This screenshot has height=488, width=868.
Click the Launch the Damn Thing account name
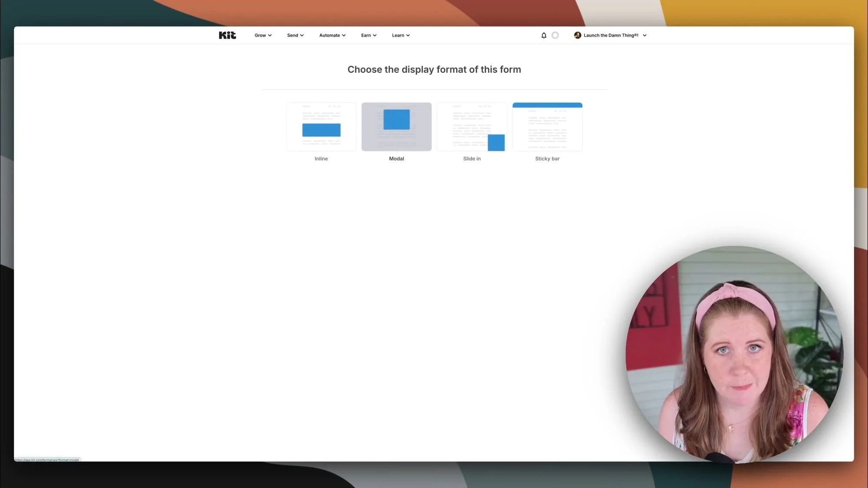coord(611,35)
